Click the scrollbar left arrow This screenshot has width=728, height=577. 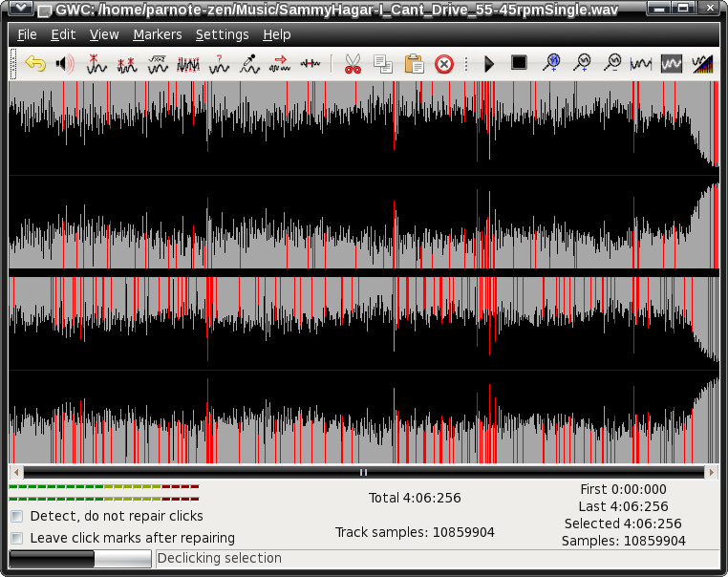click(16, 472)
